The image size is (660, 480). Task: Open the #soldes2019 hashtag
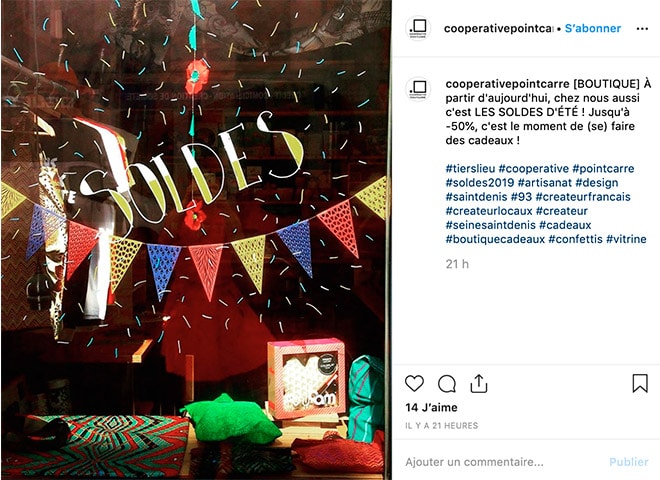point(480,183)
